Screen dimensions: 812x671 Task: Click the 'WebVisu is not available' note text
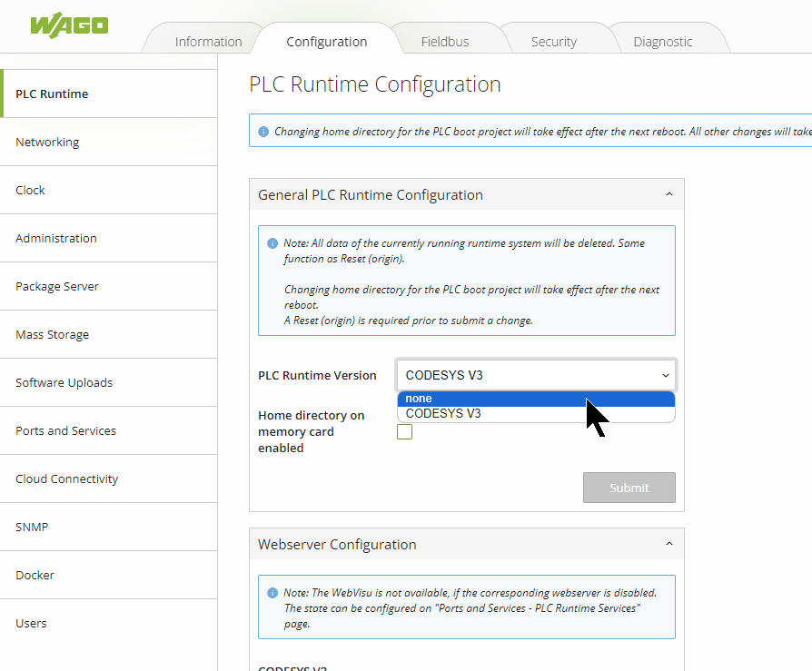pyautogui.click(x=470, y=607)
